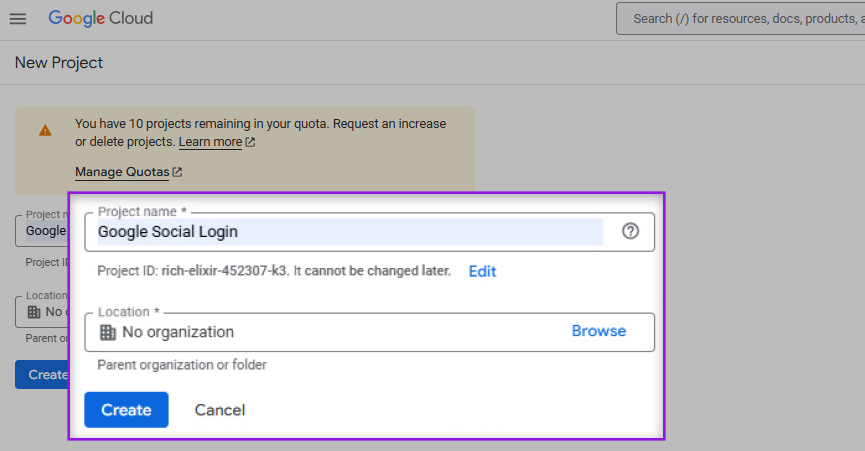The image size is (865, 451).
Task: Click the external-link icon beside Learn more
Action: tap(250, 142)
